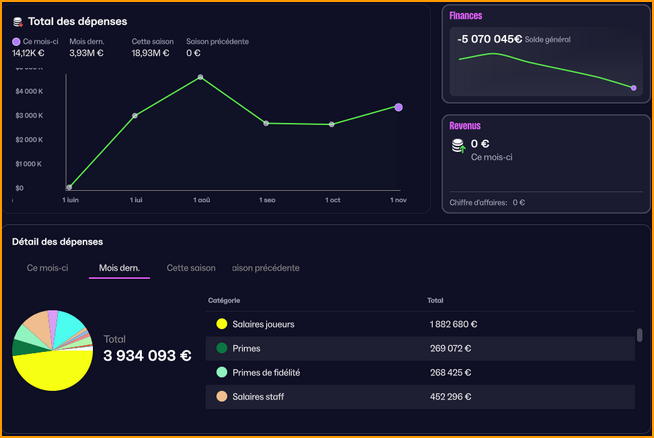Click the 1 juil chart data point

[135, 116]
